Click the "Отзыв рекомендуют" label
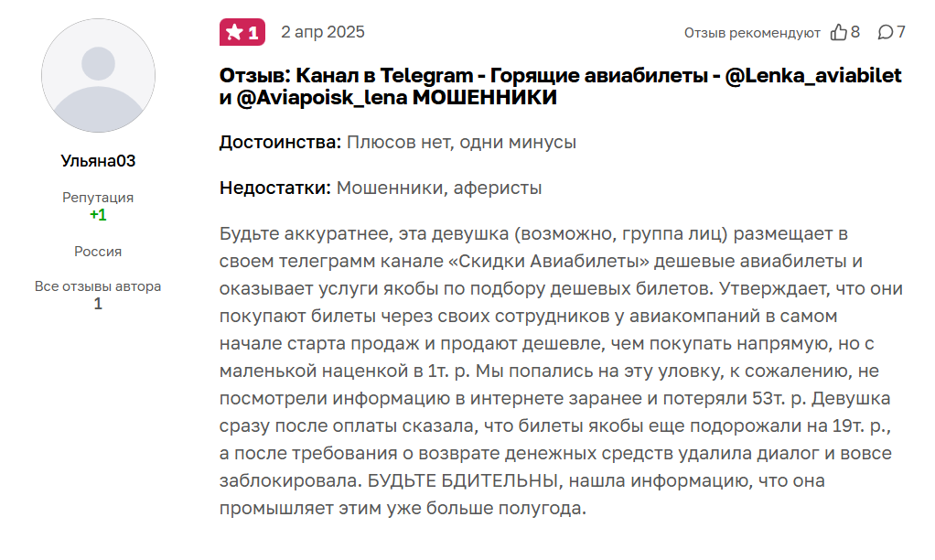The width and height of the screenshot is (935, 560). (x=752, y=33)
